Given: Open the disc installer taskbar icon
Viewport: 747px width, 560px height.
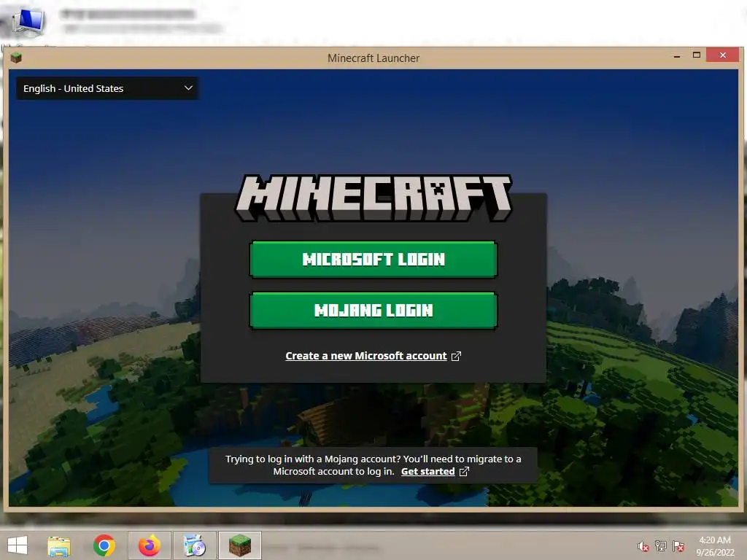Looking at the screenshot, I should [194, 545].
